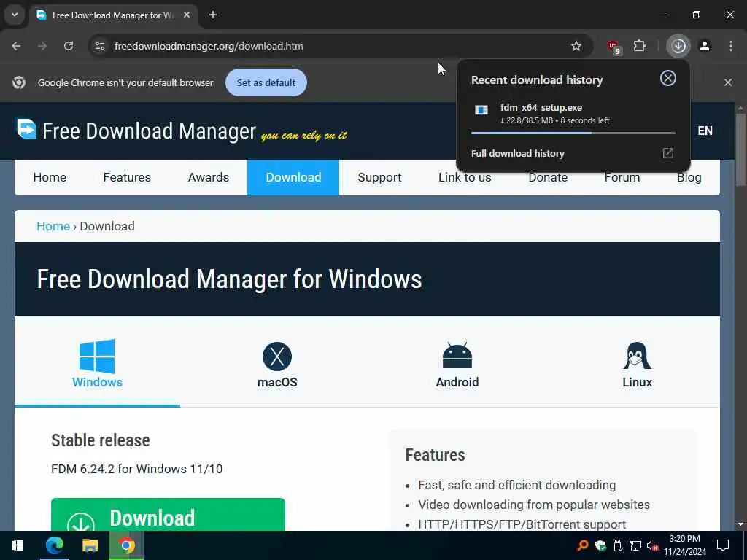Screen dimensions: 747x560
Task: Select the Linux penguin icon
Action: (x=637, y=356)
